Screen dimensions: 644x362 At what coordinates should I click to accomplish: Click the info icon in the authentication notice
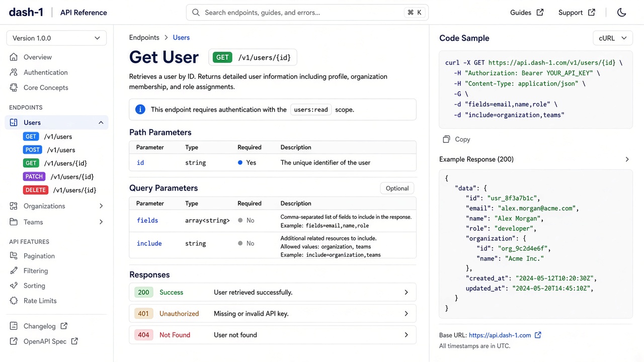click(x=140, y=110)
